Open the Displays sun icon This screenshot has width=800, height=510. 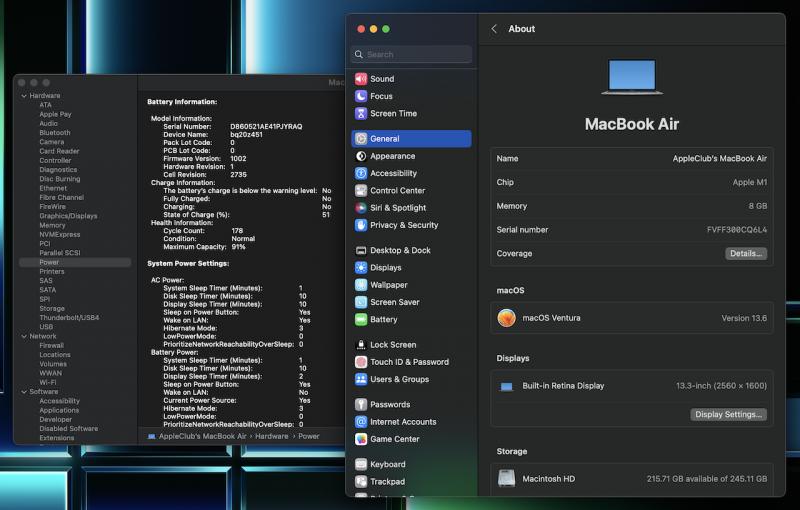pos(361,268)
